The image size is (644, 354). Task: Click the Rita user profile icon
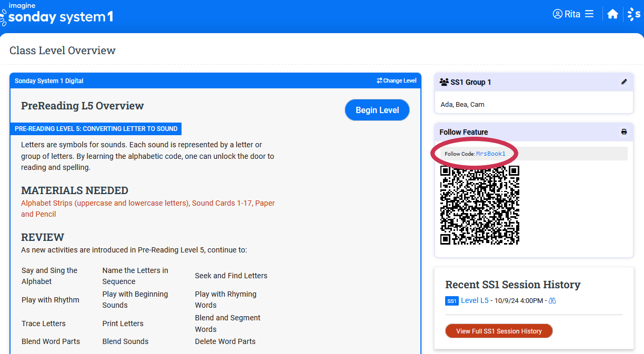pos(558,14)
